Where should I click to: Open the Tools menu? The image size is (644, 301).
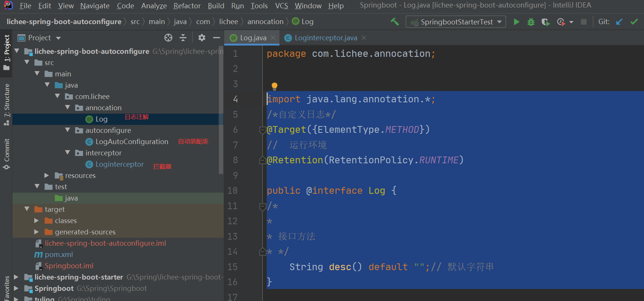[x=259, y=6]
